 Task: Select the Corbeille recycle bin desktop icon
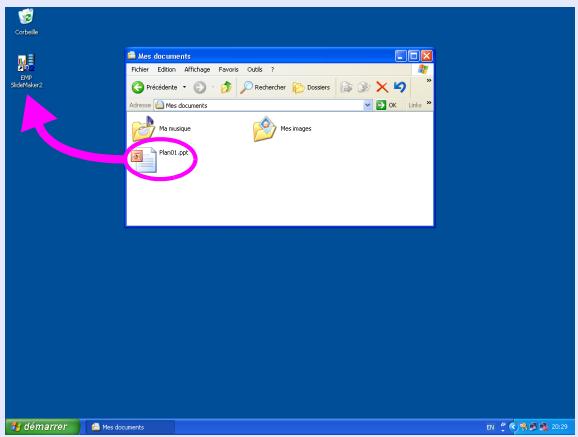[26, 22]
